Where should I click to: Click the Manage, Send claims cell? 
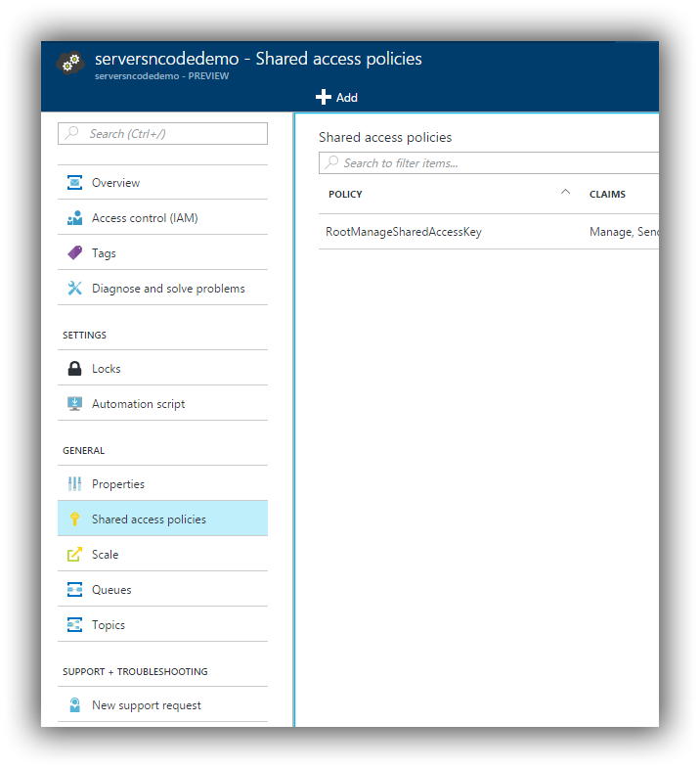coord(624,232)
